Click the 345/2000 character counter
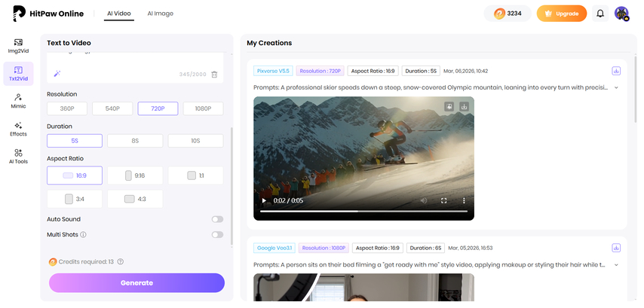The width and height of the screenshot is (644, 308). tap(192, 75)
